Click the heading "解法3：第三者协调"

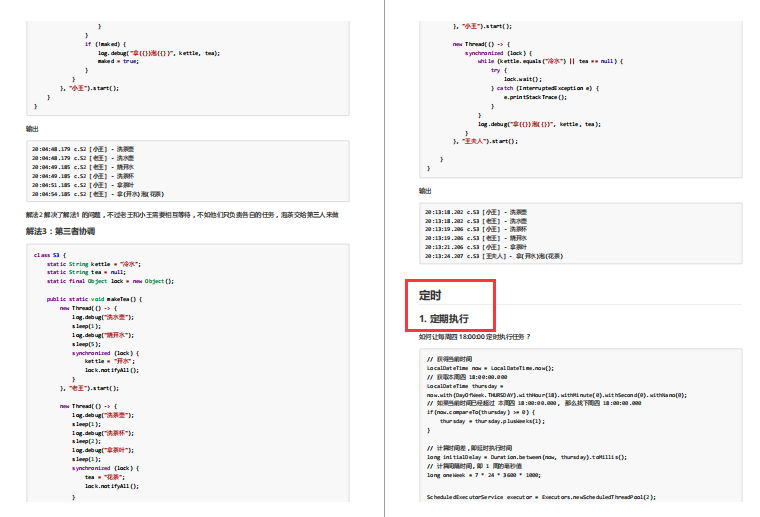point(60,231)
